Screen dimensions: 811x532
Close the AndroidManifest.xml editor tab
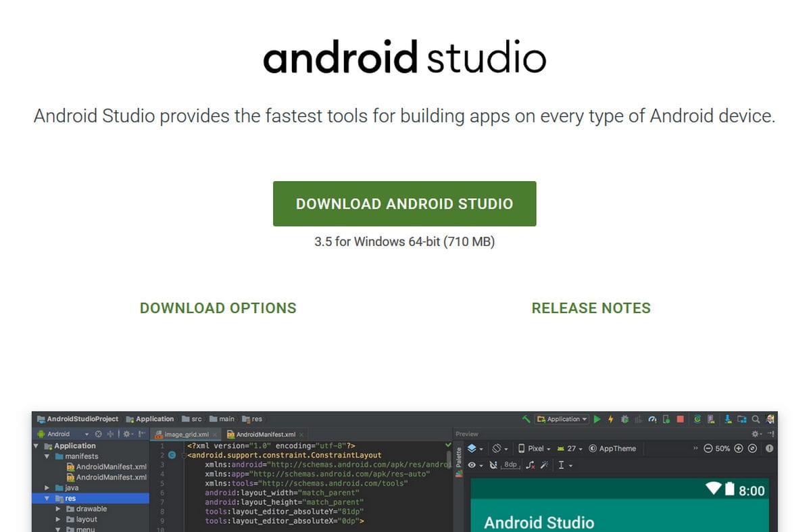(301, 435)
